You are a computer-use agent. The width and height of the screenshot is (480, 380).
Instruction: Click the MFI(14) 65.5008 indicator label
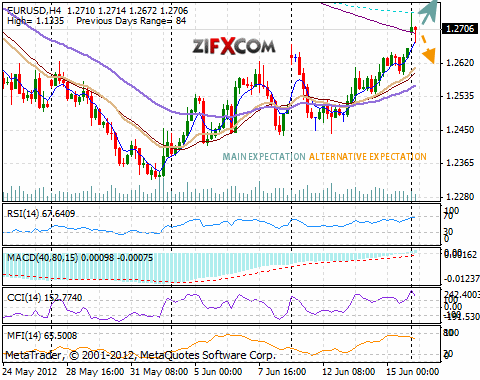42,336
